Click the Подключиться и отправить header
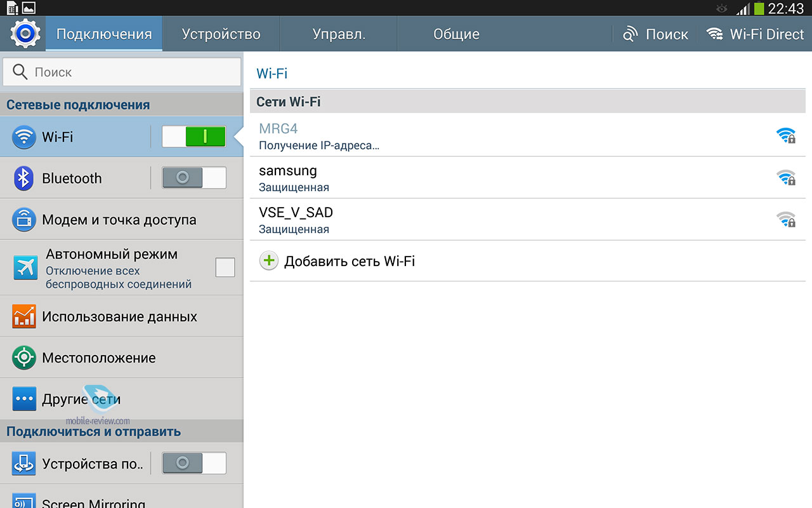 click(x=122, y=431)
